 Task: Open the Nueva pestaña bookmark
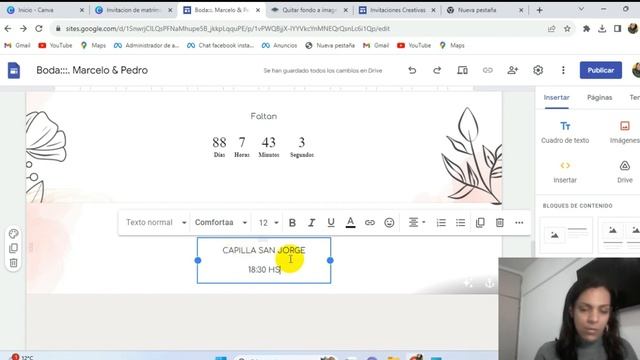pyautogui.click(x=330, y=45)
